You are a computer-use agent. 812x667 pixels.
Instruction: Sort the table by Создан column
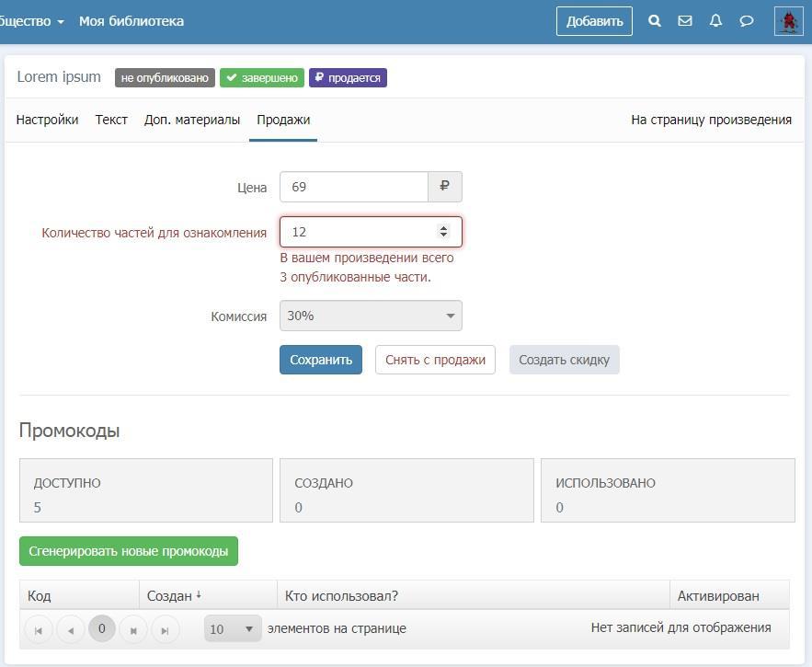175,596
